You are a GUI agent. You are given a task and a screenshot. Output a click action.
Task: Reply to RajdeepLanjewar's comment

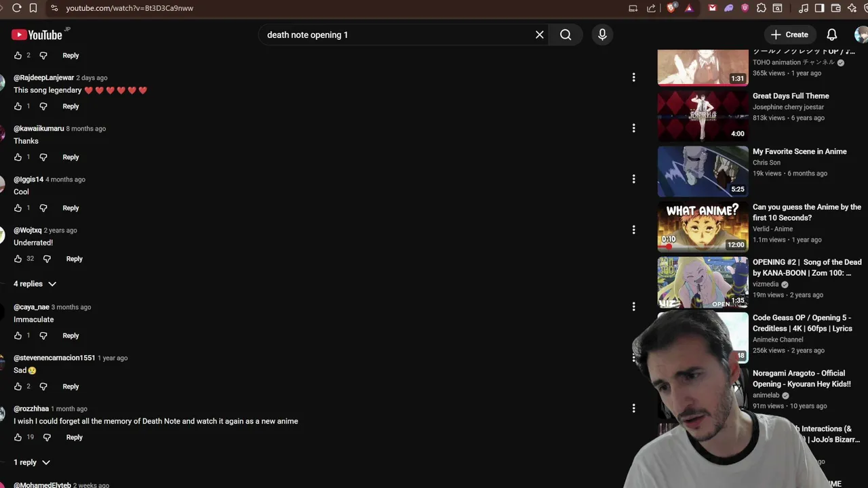click(x=71, y=106)
